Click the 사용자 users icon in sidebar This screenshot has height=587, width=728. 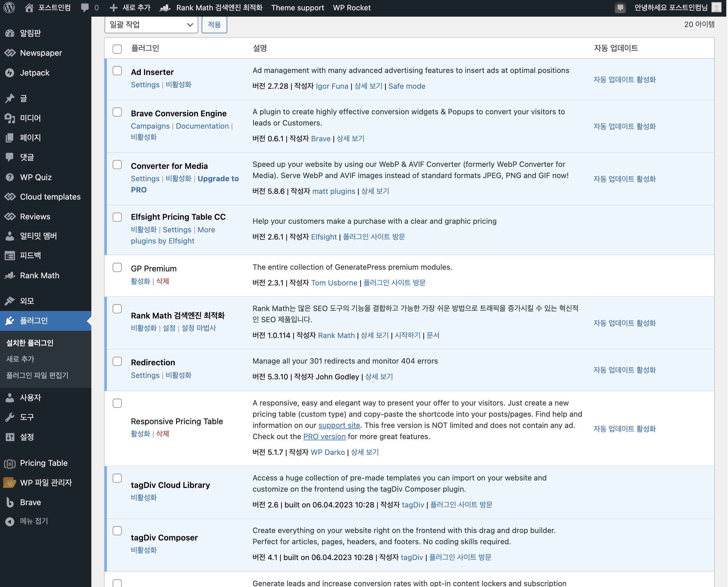click(x=10, y=398)
